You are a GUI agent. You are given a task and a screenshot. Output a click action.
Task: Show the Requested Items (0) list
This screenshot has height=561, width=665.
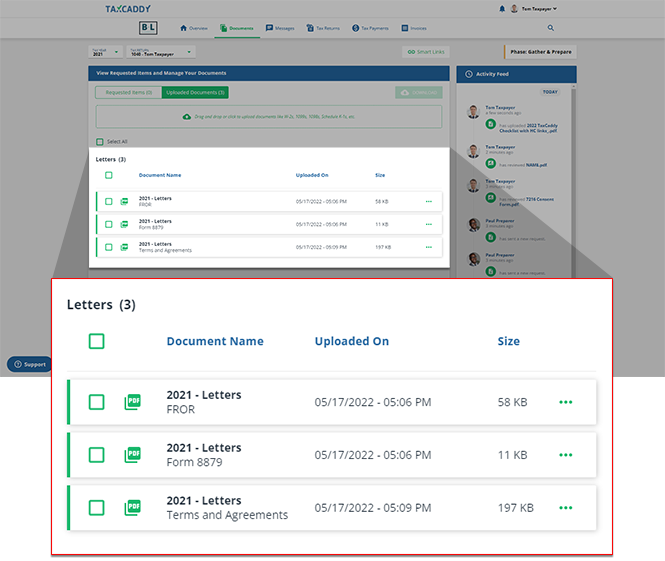click(128, 92)
